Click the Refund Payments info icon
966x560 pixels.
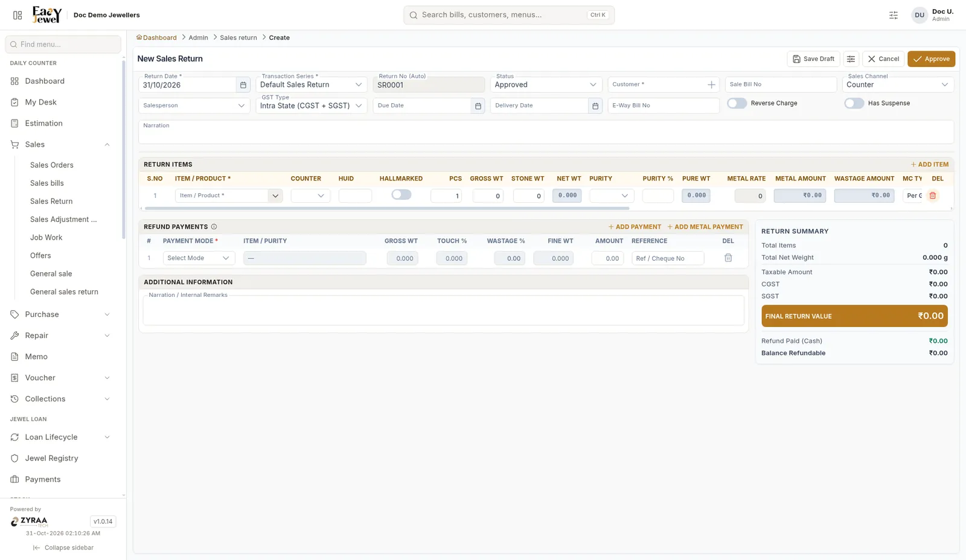click(x=214, y=227)
